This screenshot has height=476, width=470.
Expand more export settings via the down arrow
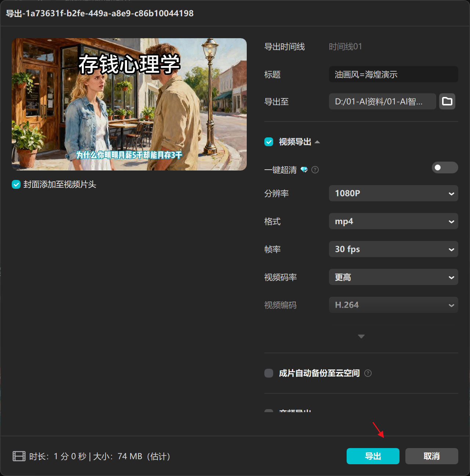pyautogui.click(x=361, y=336)
